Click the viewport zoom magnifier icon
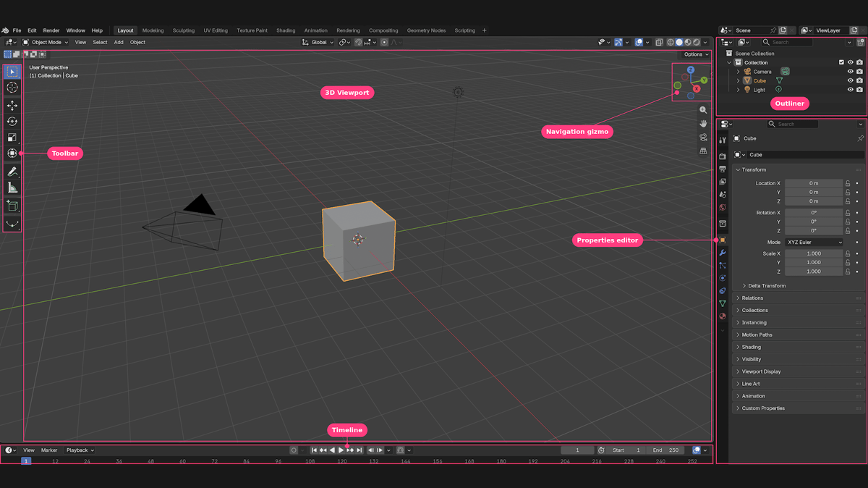The image size is (868, 488). click(703, 110)
